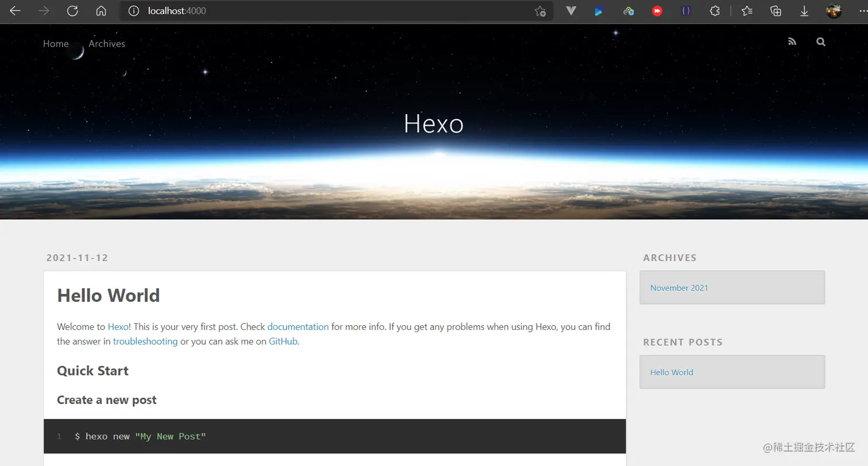This screenshot has height=466, width=868.
Task: Open the documentation link
Action: [x=298, y=327]
